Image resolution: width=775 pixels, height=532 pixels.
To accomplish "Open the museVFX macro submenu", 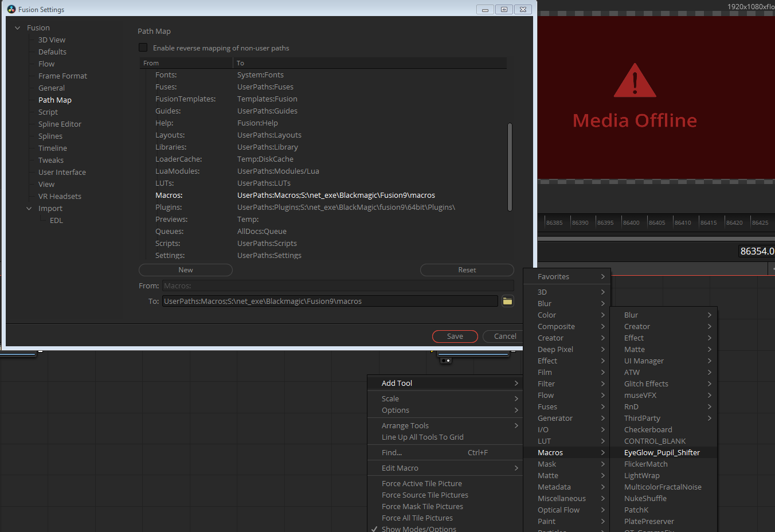I will [x=664, y=395].
